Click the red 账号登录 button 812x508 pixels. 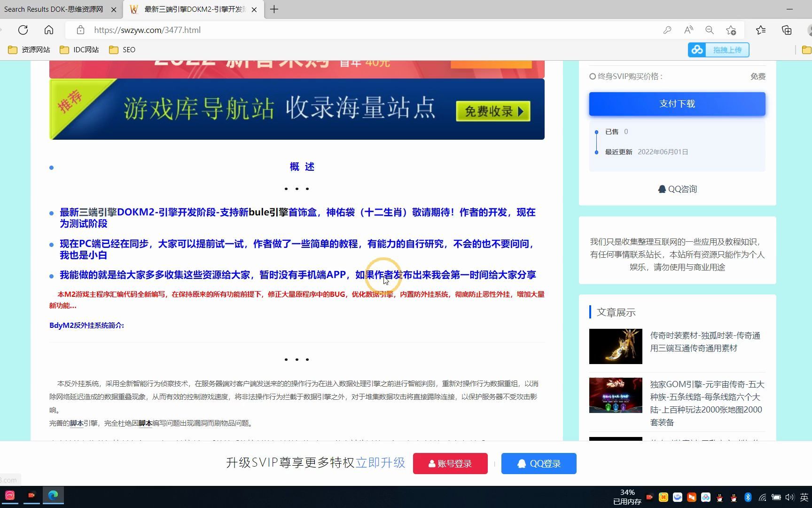[x=450, y=463]
